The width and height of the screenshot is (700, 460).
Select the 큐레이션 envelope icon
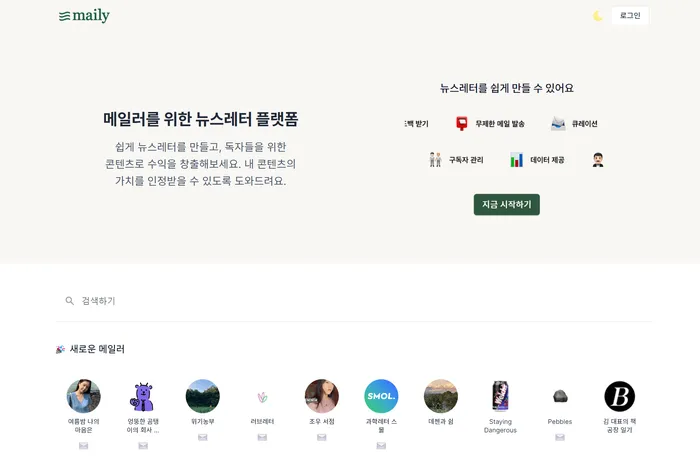coord(558,123)
